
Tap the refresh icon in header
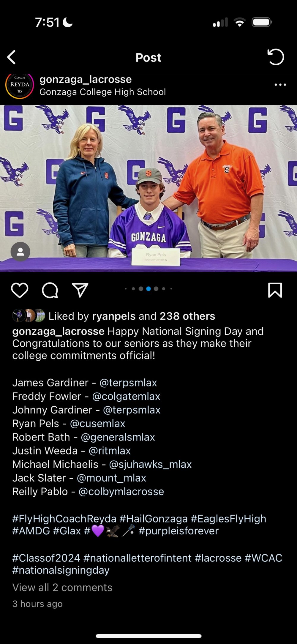click(276, 57)
